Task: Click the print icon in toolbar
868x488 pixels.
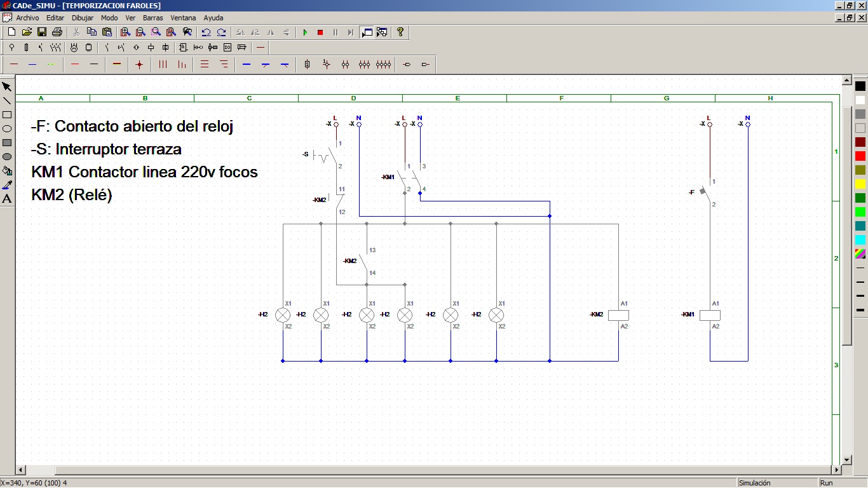Action: [x=57, y=32]
